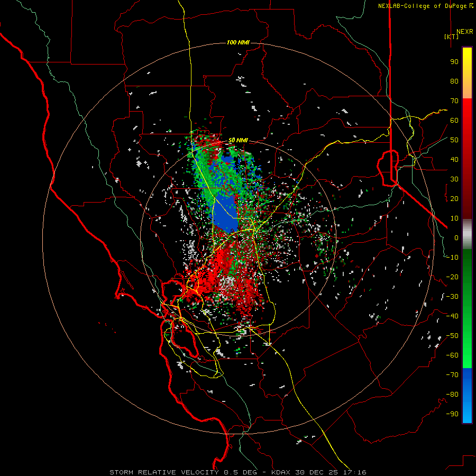The height and width of the screenshot is (476, 476).
Task: Select the -40 value on the legend
Action: (452, 316)
